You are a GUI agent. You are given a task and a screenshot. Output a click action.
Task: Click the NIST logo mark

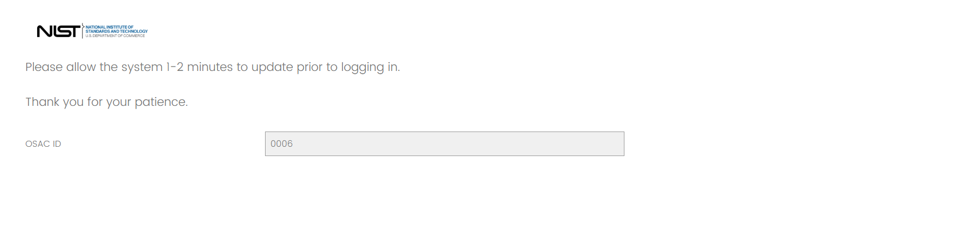pos(58,32)
